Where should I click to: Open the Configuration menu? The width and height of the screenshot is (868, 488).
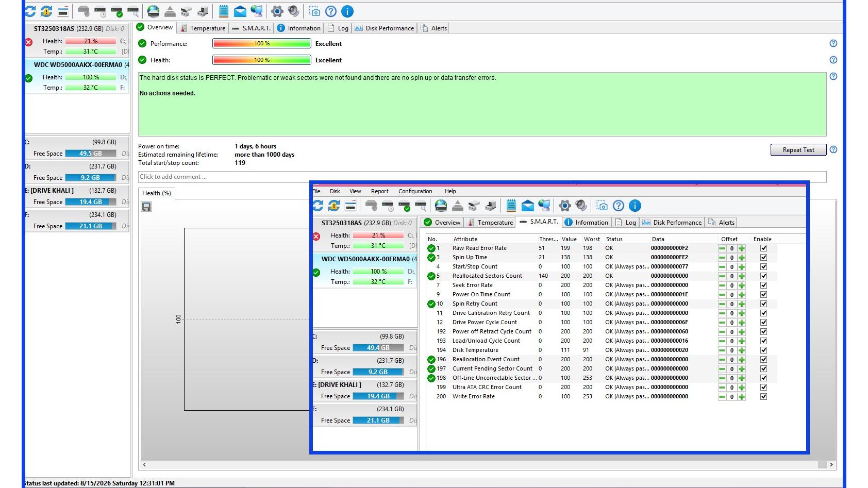(x=415, y=191)
